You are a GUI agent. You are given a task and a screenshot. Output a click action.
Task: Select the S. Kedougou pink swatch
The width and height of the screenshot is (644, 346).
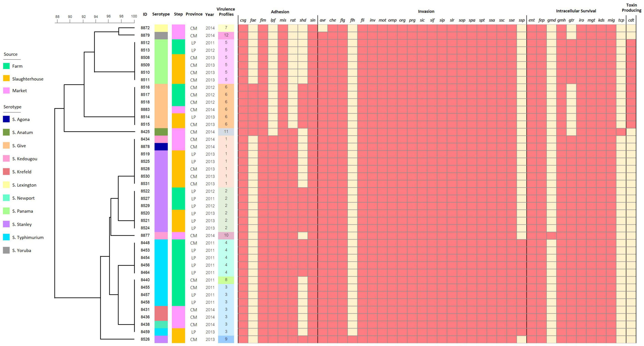pyautogui.click(x=6, y=158)
